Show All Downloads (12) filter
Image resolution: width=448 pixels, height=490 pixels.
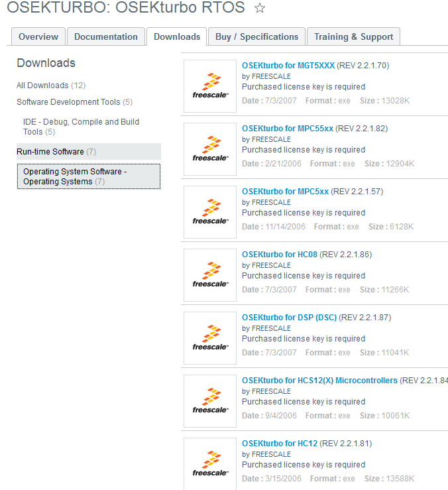pos(51,86)
